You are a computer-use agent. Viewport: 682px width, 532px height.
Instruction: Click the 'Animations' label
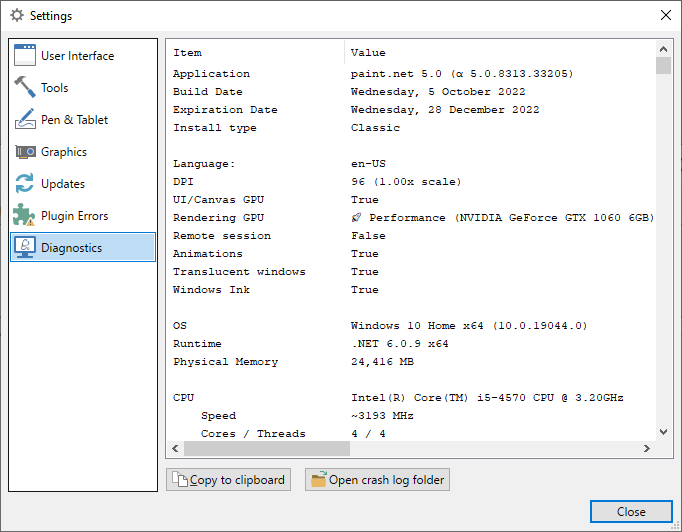click(208, 254)
